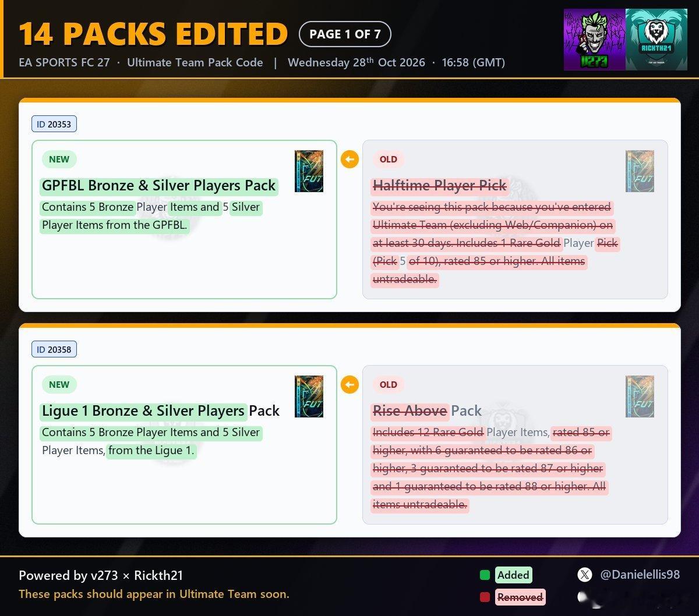Click the v273 joker logo

tap(595, 40)
